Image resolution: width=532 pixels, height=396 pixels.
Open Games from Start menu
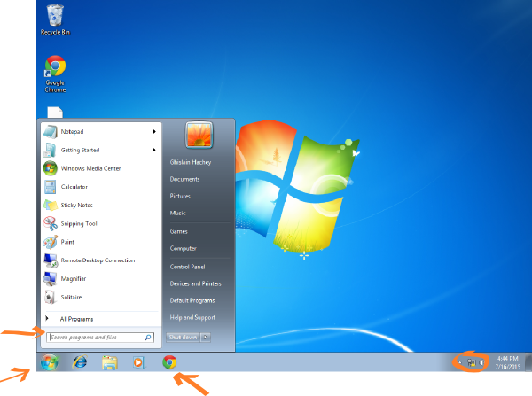tap(179, 231)
